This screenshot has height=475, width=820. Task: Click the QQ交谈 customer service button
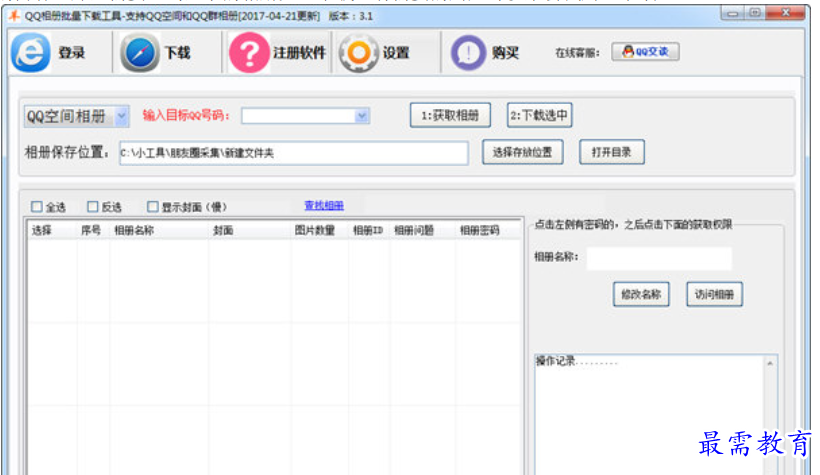coord(645,51)
